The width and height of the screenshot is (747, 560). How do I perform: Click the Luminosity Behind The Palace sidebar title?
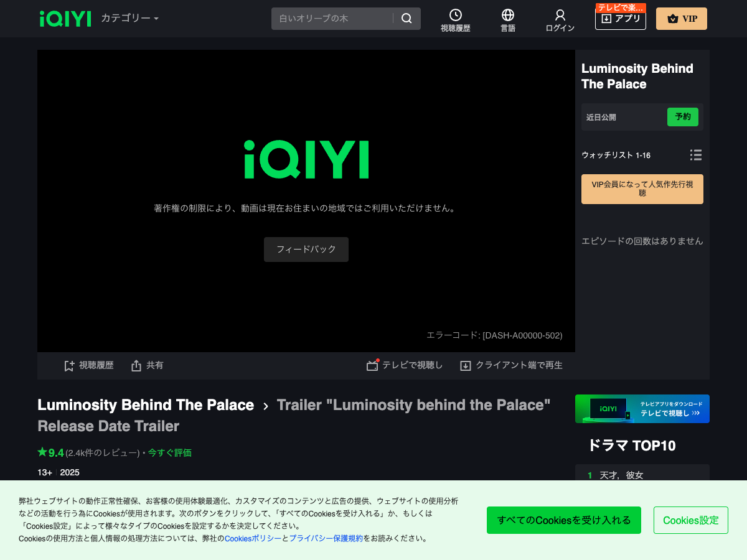click(637, 77)
